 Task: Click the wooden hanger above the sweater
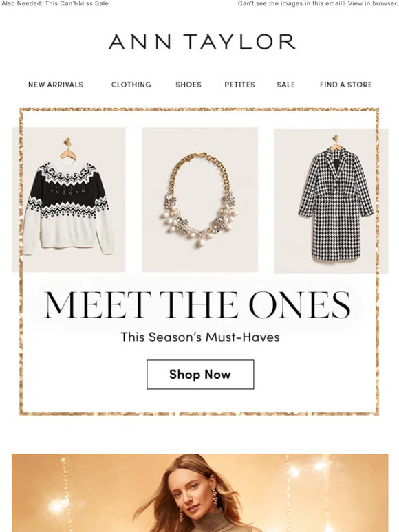point(68,149)
